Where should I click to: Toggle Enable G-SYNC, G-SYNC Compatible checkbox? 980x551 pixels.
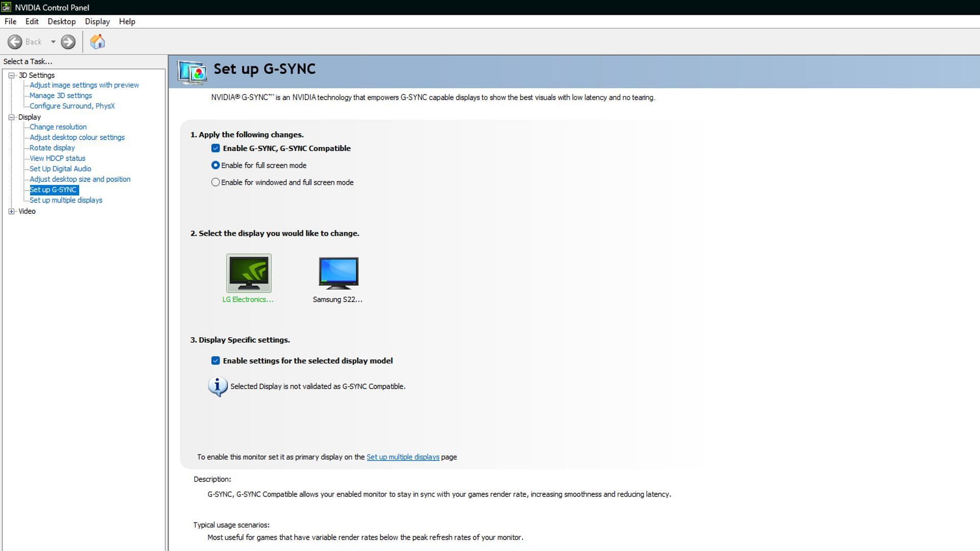(215, 148)
